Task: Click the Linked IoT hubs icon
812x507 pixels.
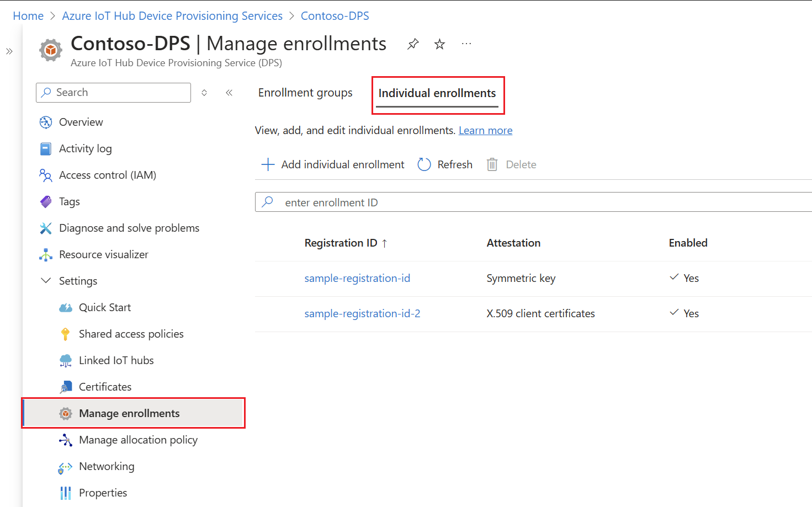Action: coord(66,360)
